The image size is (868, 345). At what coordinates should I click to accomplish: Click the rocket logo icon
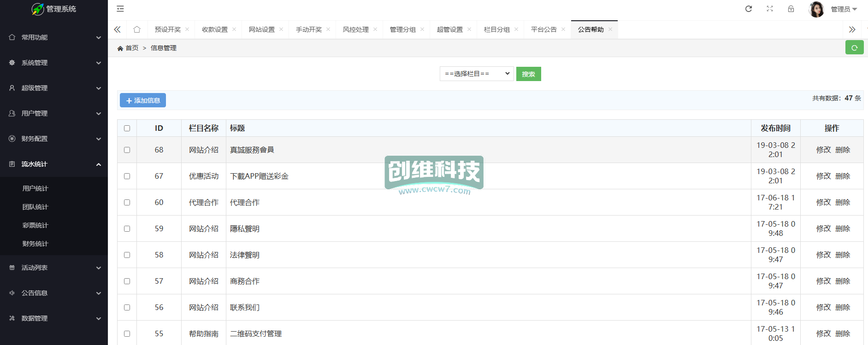coord(38,9)
